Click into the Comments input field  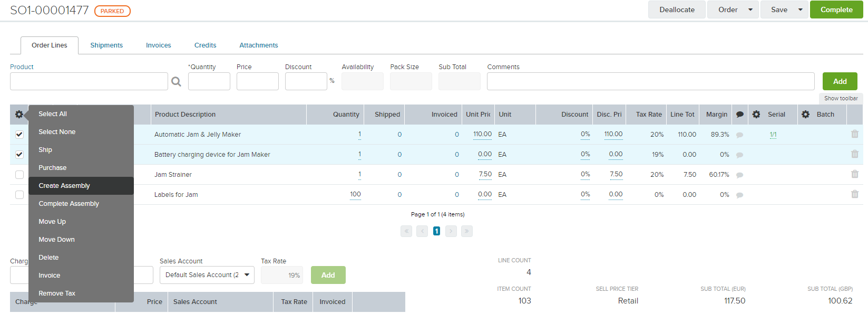[650, 81]
